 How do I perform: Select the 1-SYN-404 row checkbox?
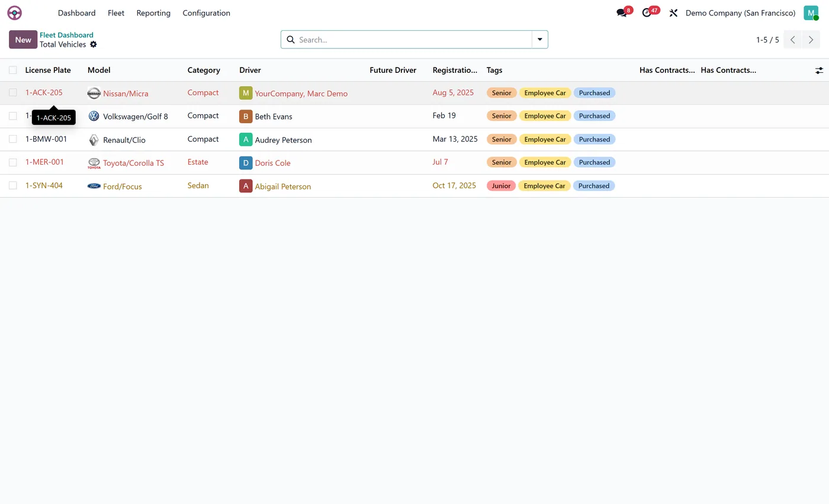point(12,185)
